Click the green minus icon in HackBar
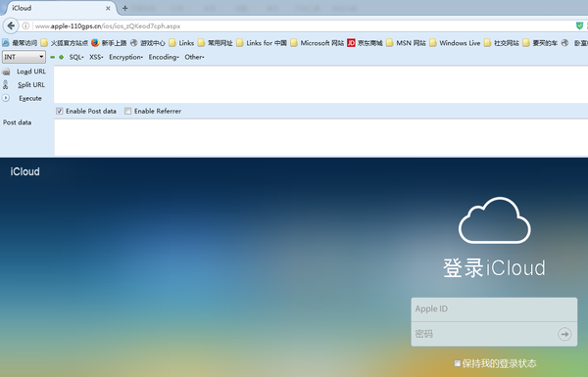The height and width of the screenshot is (377, 588). tap(53, 58)
